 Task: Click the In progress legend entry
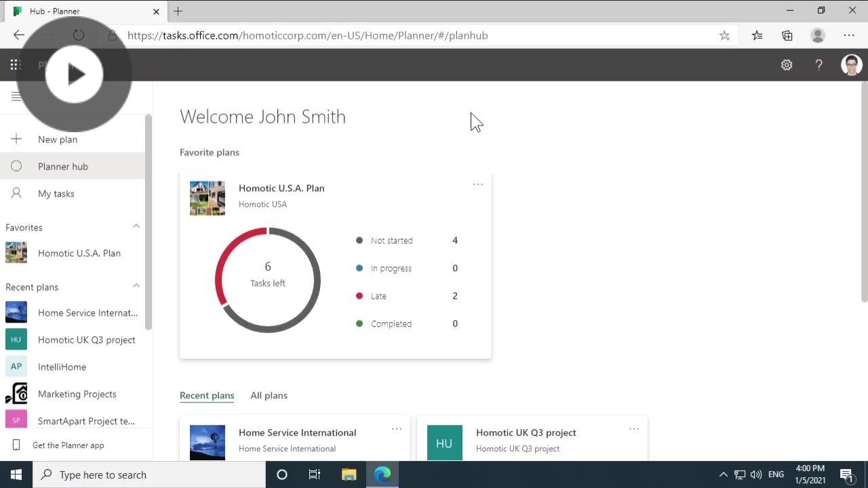coord(407,268)
